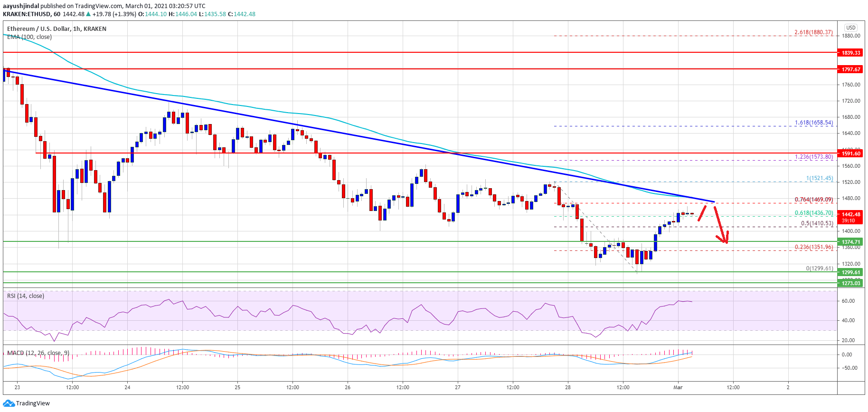Select the 1797.67 red price label
The height and width of the screenshot is (412, 868).
click(851, 69)
